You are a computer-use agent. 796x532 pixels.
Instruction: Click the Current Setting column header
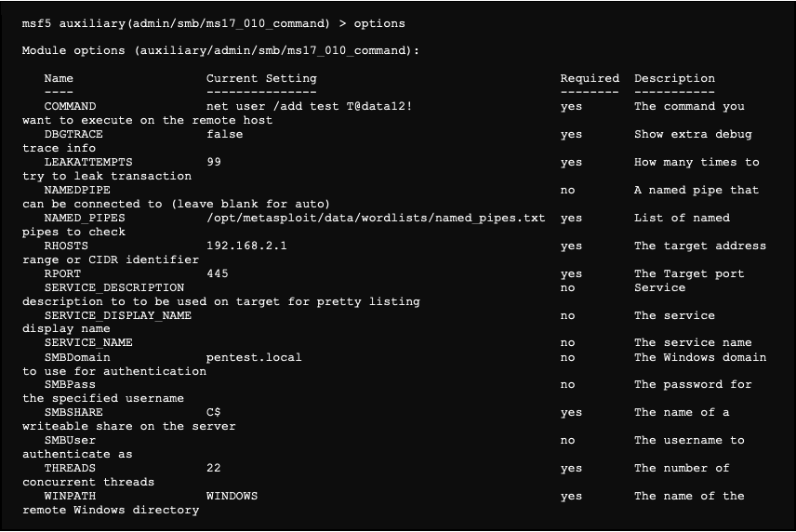pos(261,79)
